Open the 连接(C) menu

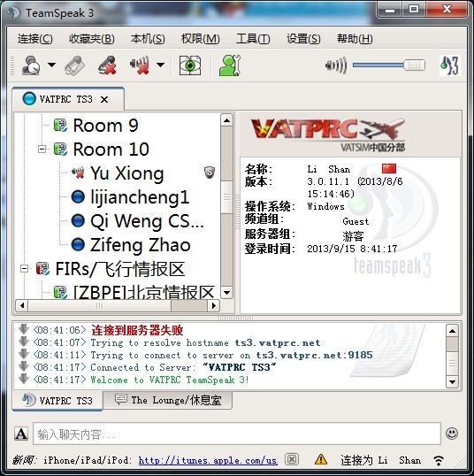[x=34, y=39]
